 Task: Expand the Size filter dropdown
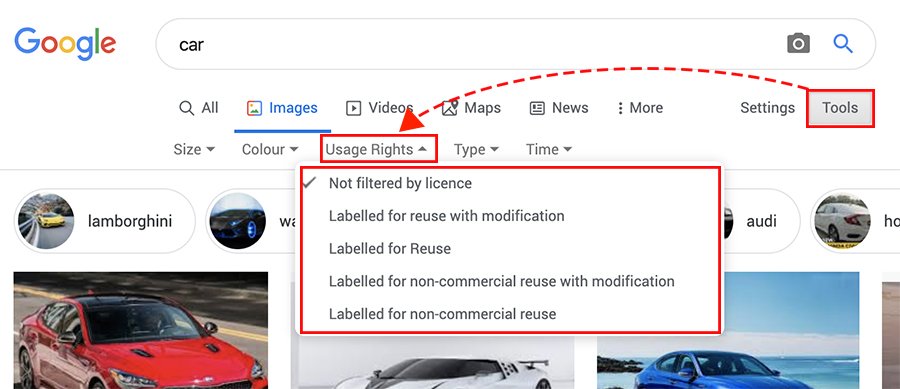pos(194,149)
